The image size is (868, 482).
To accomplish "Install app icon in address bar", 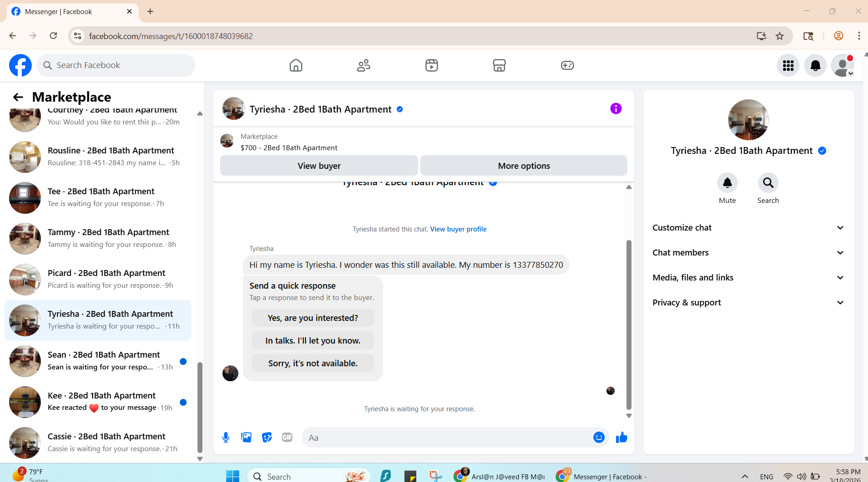I will pyautogui.click(x=761, y=36).
